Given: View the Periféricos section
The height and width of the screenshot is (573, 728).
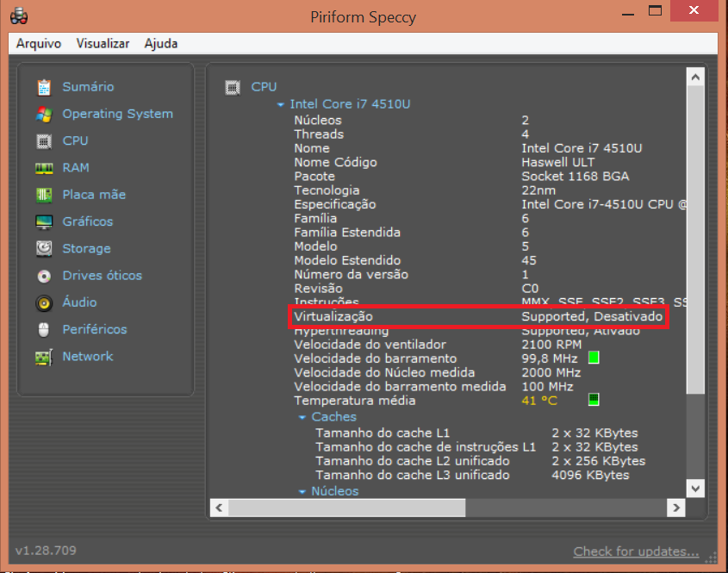Looking at the screenshot, I should point(95,329).
